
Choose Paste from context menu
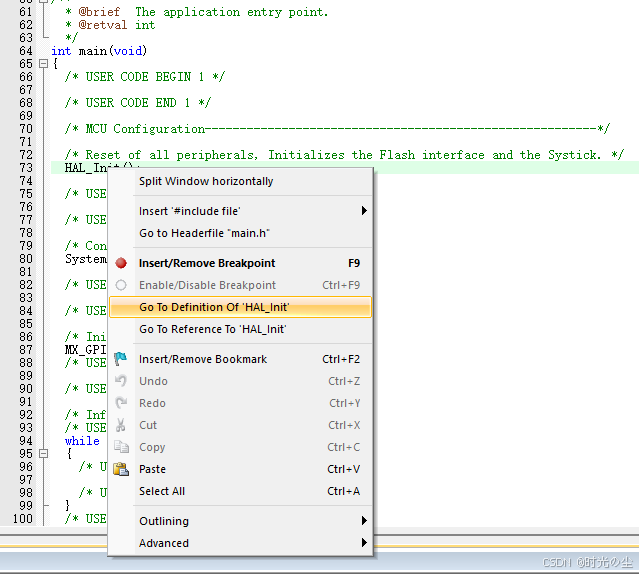(x=240, y=469)
